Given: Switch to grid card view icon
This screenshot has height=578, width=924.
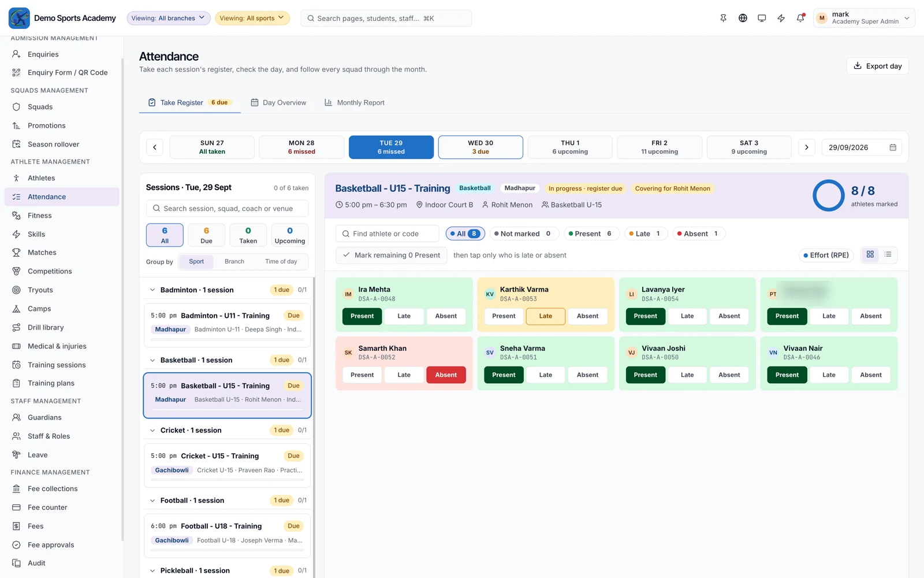Looking at the screenshot, I should click(870, 254).
